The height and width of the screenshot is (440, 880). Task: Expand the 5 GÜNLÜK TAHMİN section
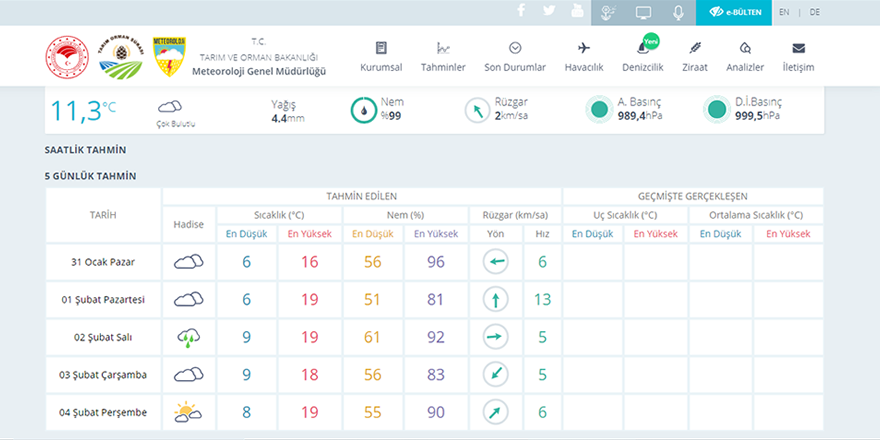pyautogui.click(x=90, y=176)
